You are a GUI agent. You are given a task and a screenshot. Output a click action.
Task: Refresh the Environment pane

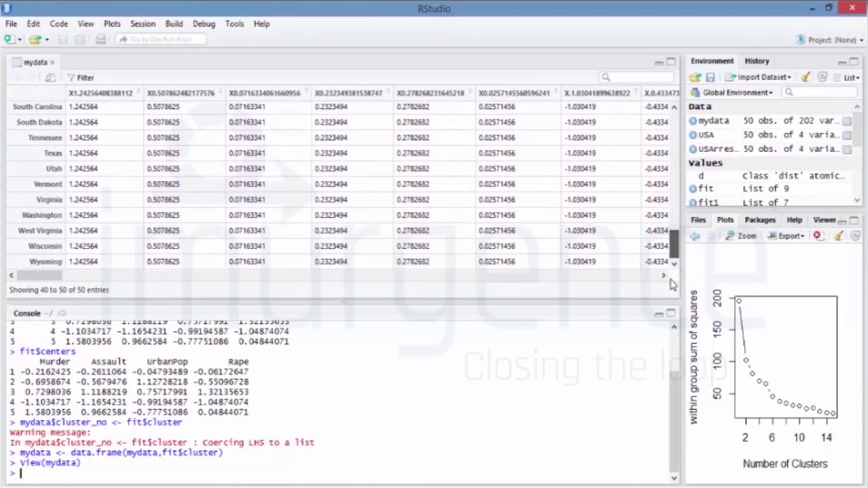coord(822,77)
